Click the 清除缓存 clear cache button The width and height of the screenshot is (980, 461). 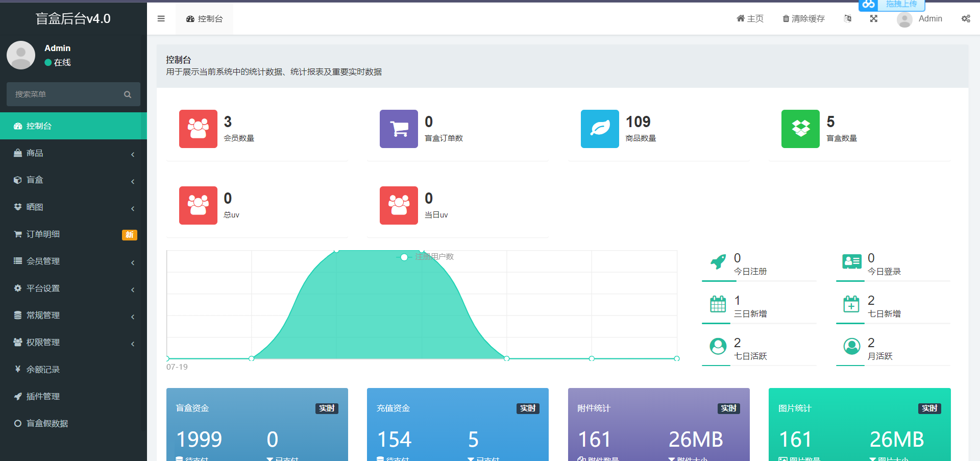803,19
